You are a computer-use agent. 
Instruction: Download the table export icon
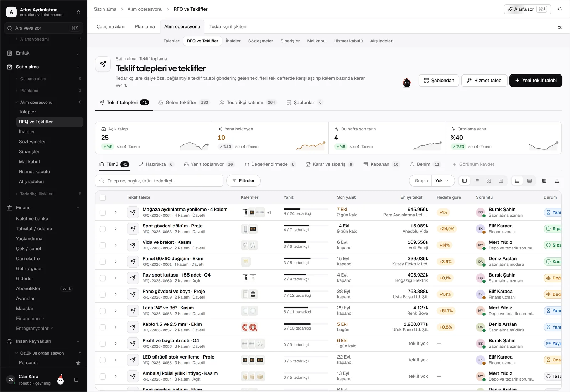click(557, 181)
